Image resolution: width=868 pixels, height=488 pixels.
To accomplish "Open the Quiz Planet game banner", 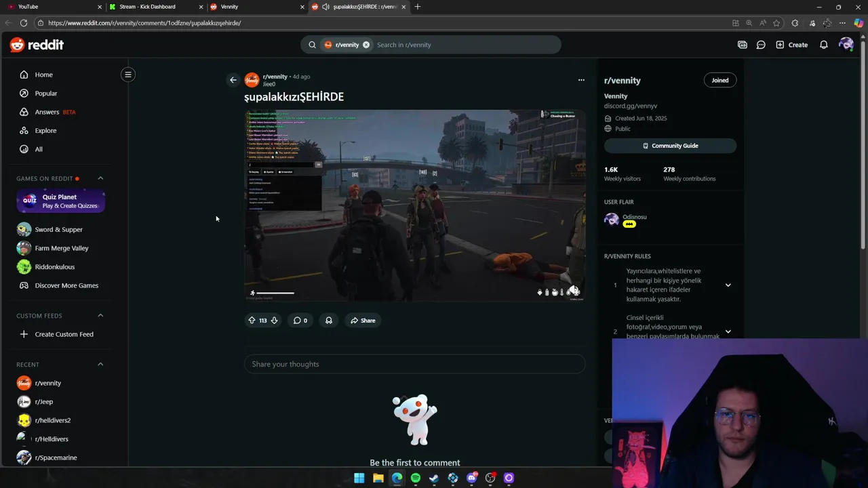I will 61,201.
